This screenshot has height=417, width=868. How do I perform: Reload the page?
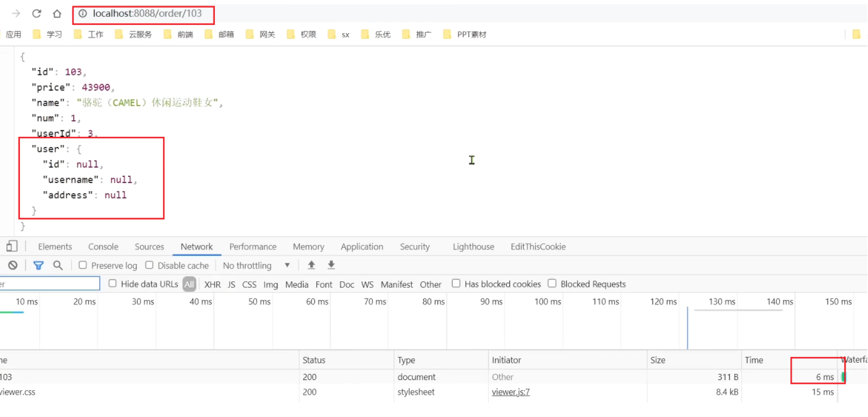coord(37,14)
